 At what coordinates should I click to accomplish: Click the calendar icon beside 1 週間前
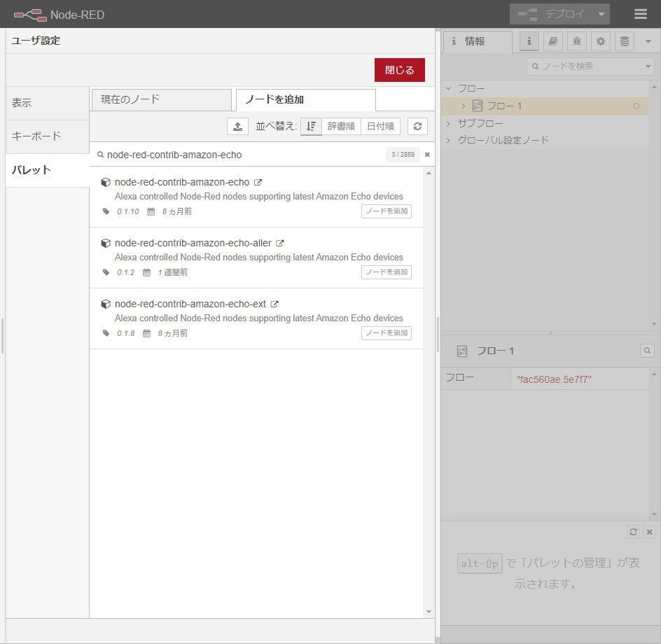tap(146, 273)
